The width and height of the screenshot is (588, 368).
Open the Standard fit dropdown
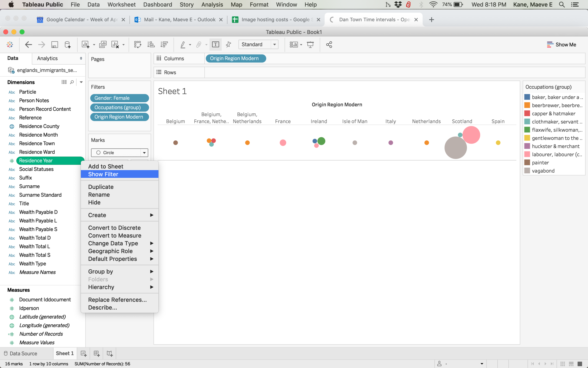pyautogui.click(x=274, y=44)
